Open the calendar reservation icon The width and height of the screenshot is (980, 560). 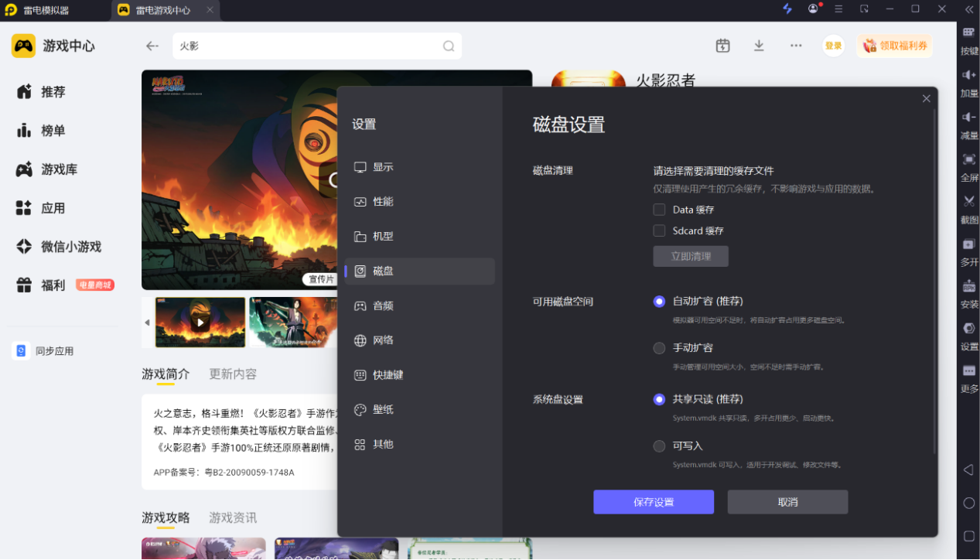[722, 46]
